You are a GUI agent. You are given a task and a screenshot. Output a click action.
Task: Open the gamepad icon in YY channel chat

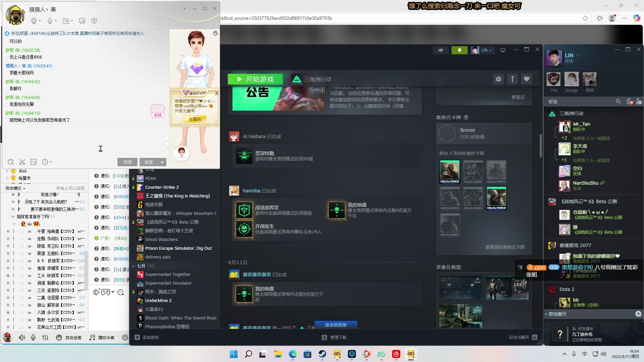[x=106, y=292]
